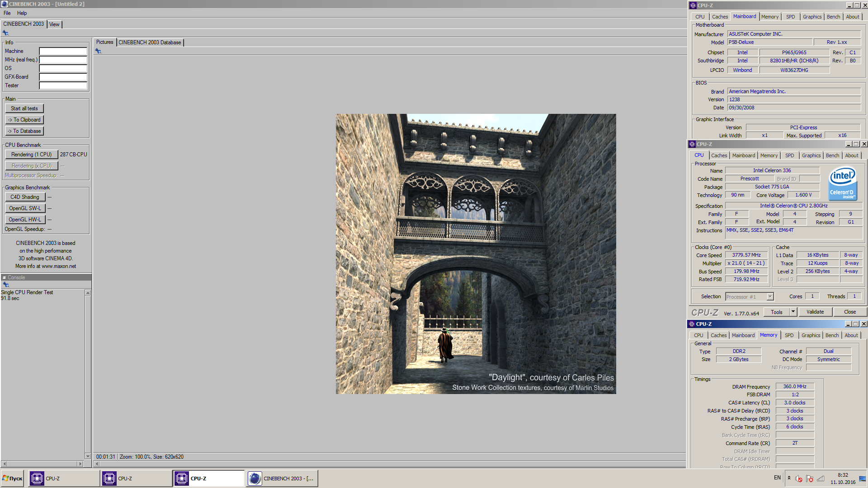Show hidden tray icons via the chevron
868x488 pixels.
(x=789, y=478)
